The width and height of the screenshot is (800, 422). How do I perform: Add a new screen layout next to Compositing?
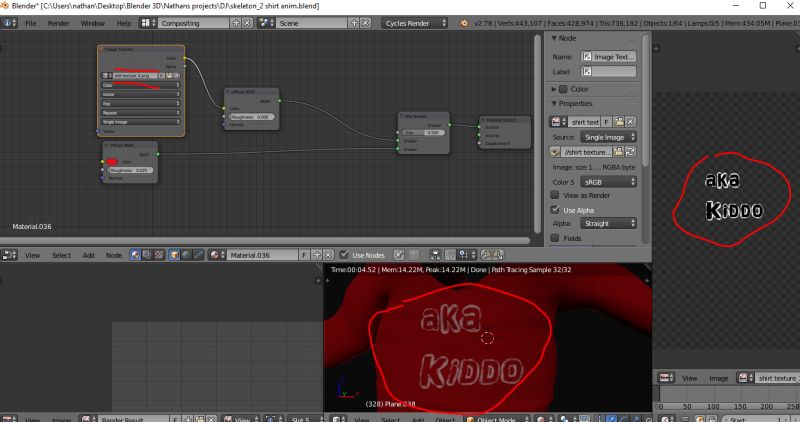[x=236, y=23]
